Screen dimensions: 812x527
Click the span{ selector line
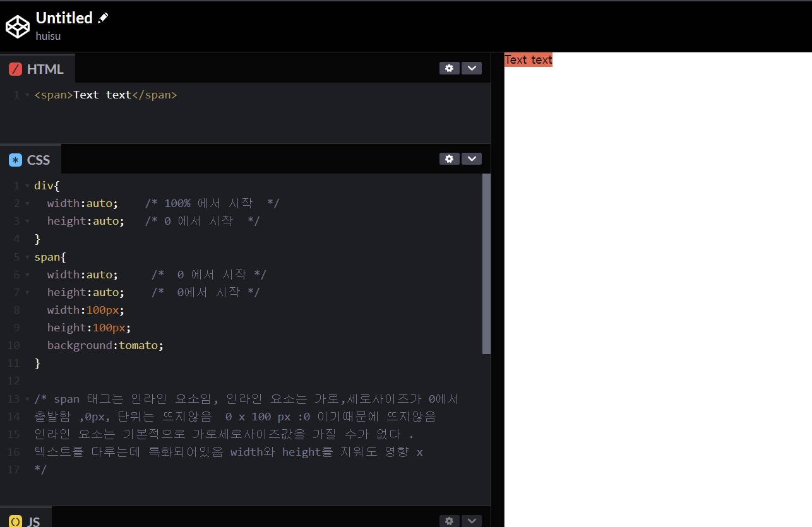(50, 257)
